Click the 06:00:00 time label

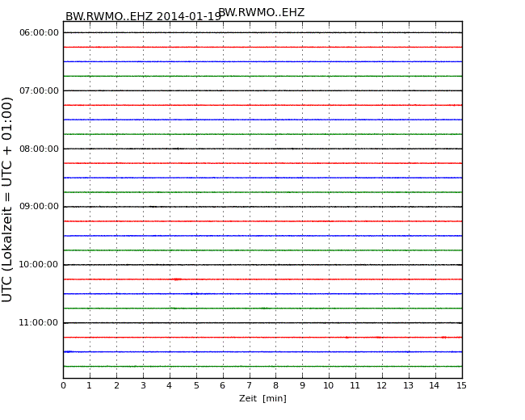39,32
